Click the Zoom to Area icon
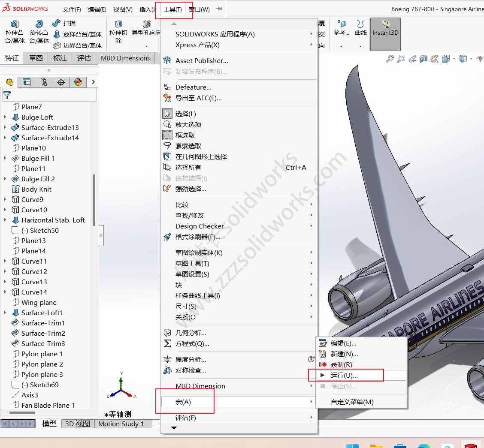This screenshot has width=484, height=448. pyautogui.click(x=401, y=59)
